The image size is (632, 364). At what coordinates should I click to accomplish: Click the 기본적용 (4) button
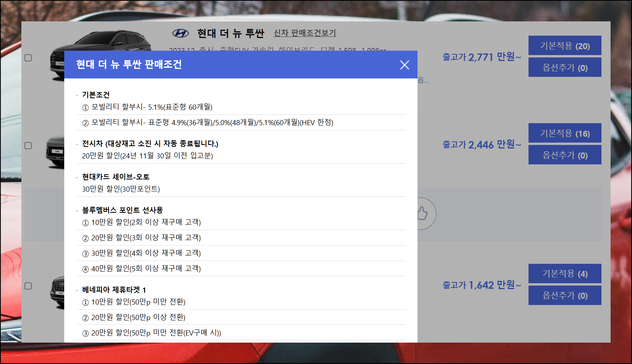565,273
